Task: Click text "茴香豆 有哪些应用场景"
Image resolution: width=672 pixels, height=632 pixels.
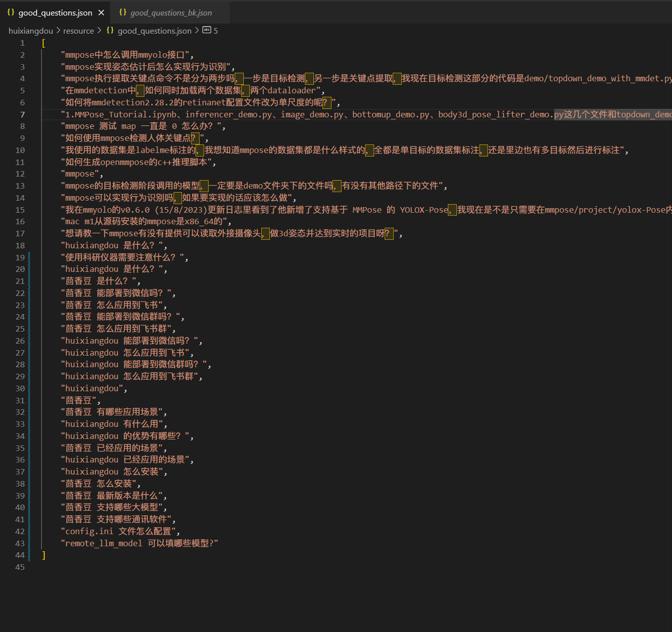Action: point(114,412)
